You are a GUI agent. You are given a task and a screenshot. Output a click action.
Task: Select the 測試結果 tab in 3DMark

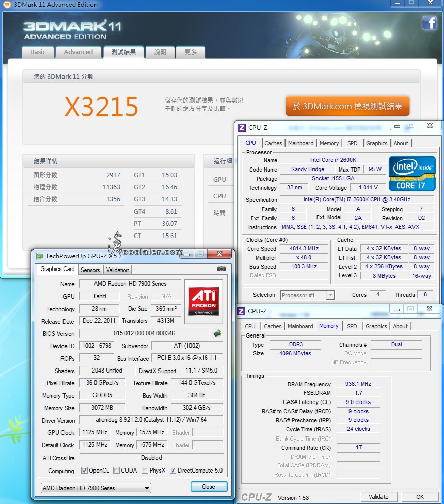coord(123,52)
